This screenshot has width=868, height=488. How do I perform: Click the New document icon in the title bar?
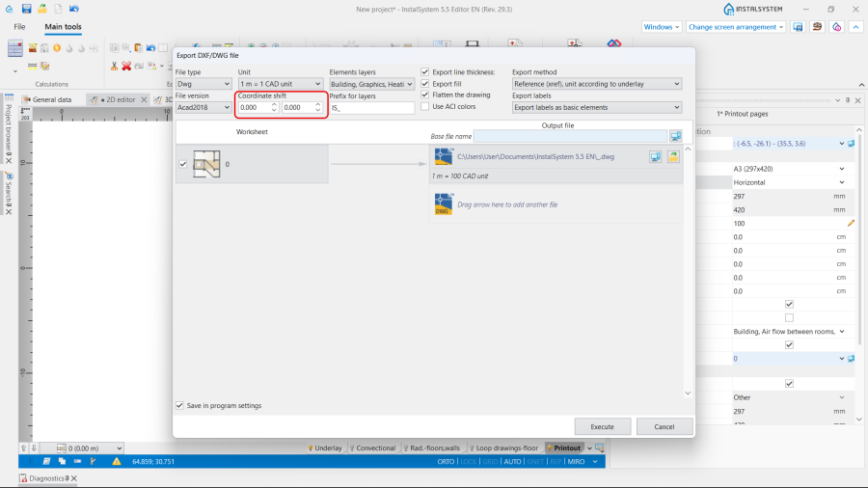pos(58,9)
